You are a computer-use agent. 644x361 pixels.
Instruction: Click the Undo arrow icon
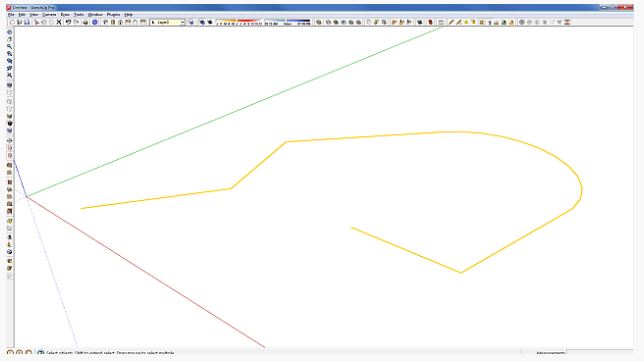[68, 22]
